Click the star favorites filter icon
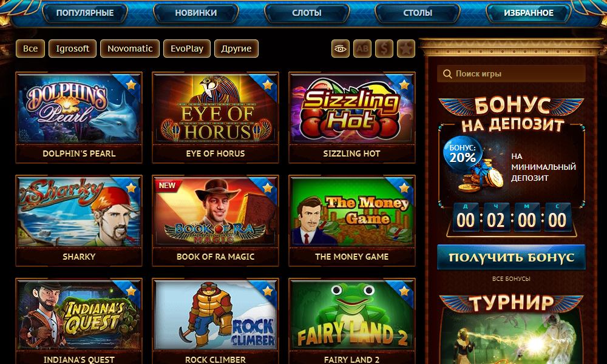Image resolution: width=607 pixels, height=364 pixels. (405, 49)
